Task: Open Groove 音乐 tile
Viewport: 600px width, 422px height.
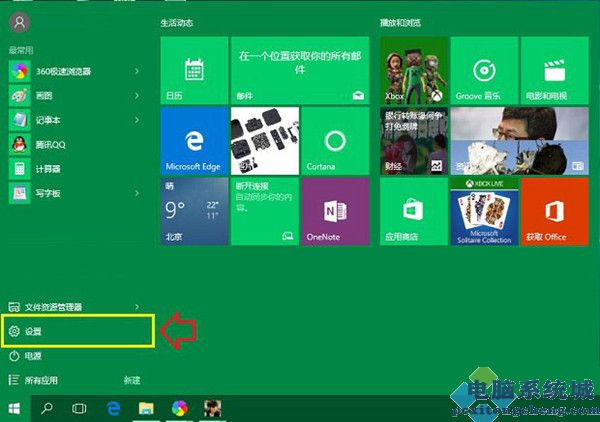Action: pos(484,70)
